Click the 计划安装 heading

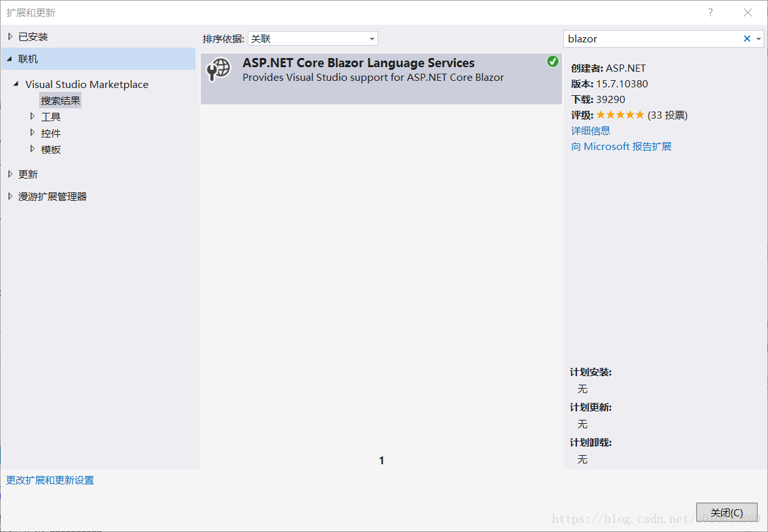click(591, 372)
